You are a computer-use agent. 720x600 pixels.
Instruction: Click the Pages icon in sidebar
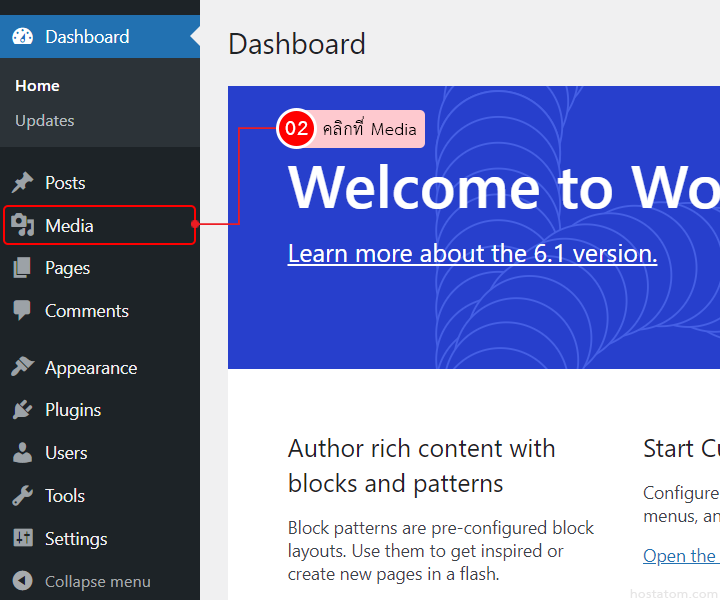click(x=22, y=268)
